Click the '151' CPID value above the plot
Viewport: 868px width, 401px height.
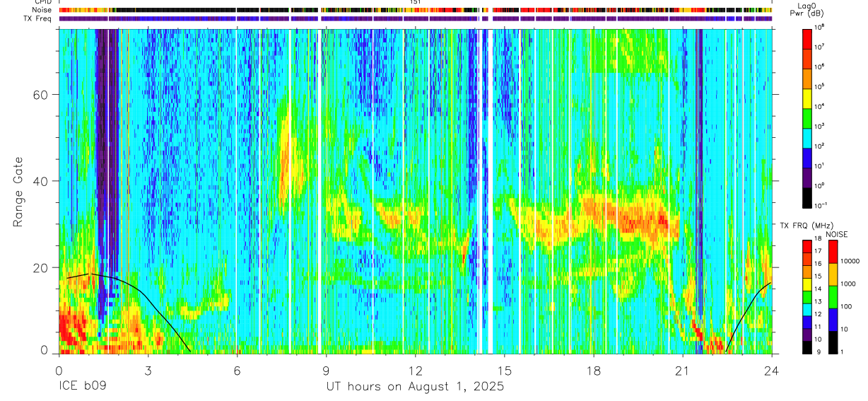point(416,3)
